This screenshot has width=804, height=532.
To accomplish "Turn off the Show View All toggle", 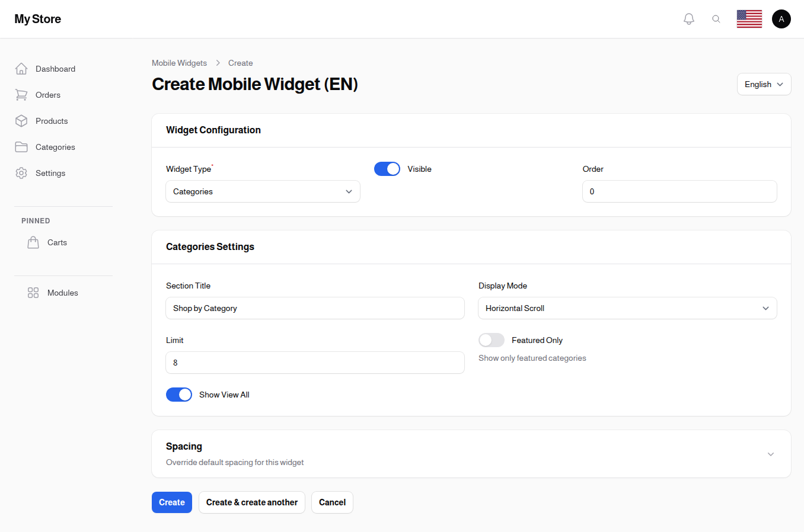I will pos(179,395).
